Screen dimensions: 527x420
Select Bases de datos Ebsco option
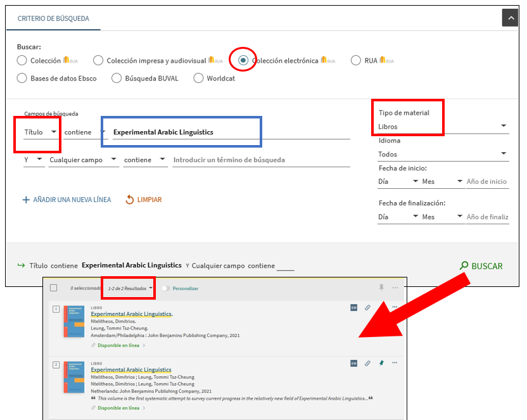[22, 78]
